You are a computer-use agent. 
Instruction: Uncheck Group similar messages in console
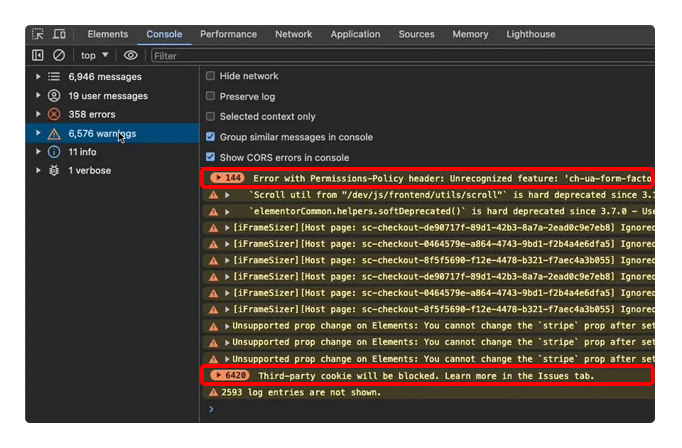point(211,137)
